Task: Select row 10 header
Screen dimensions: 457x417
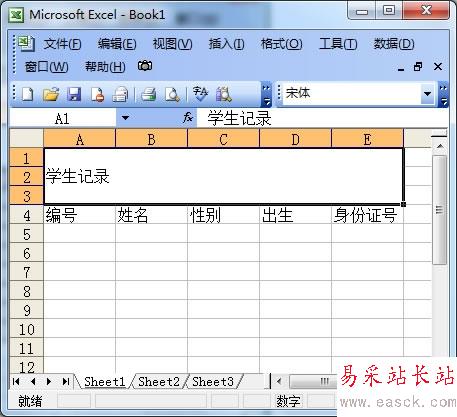Action: (27, 329)
